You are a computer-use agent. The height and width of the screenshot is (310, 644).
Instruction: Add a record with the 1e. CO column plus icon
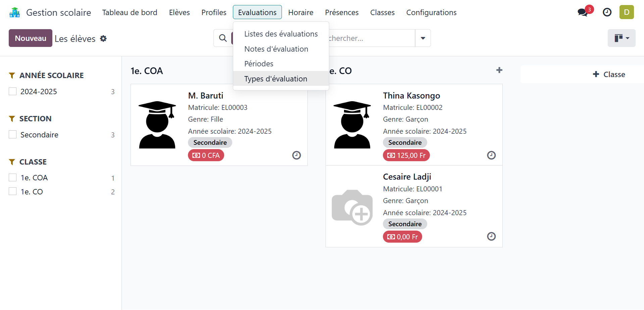click(499, 70)
